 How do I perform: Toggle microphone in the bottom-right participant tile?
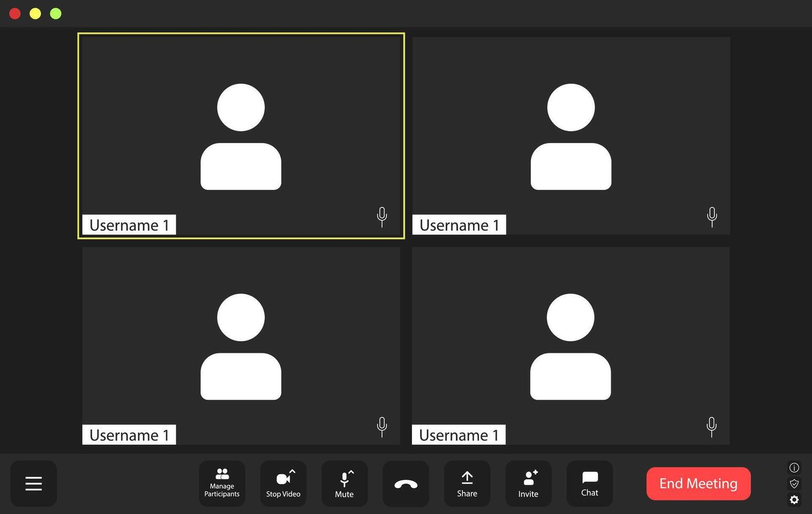[x=711, y=427]
